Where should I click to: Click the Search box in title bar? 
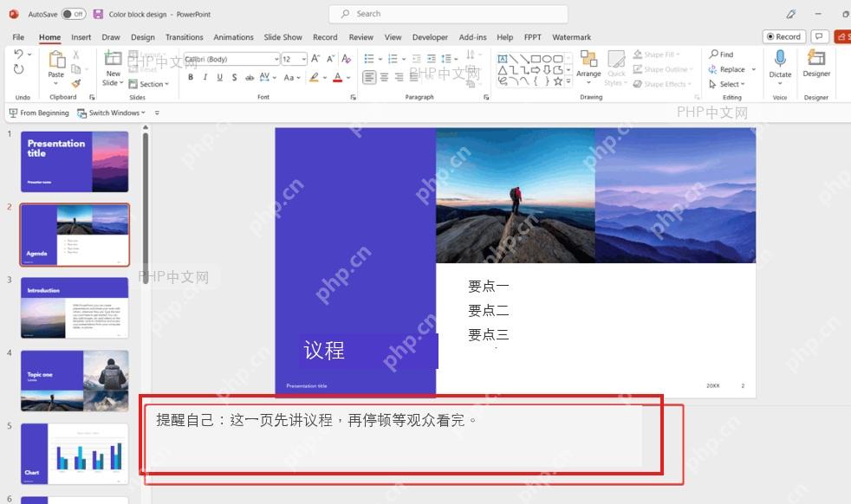(448, 14)
